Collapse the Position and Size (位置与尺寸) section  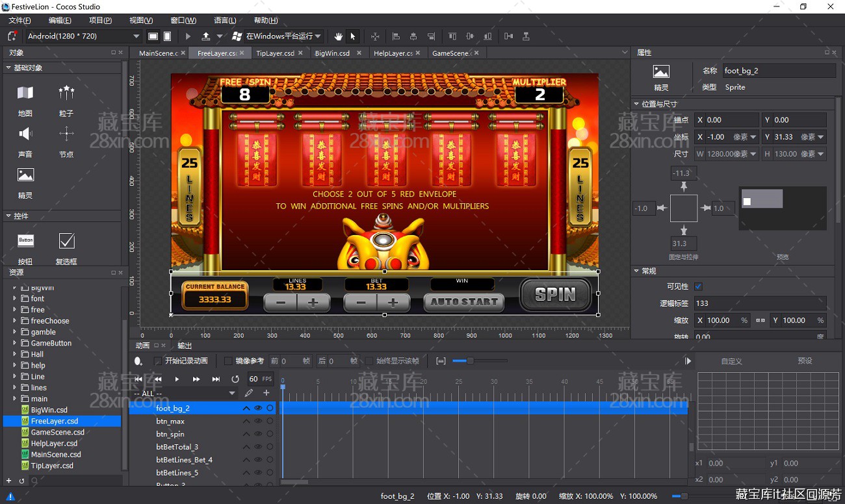[x=636, y=104]
